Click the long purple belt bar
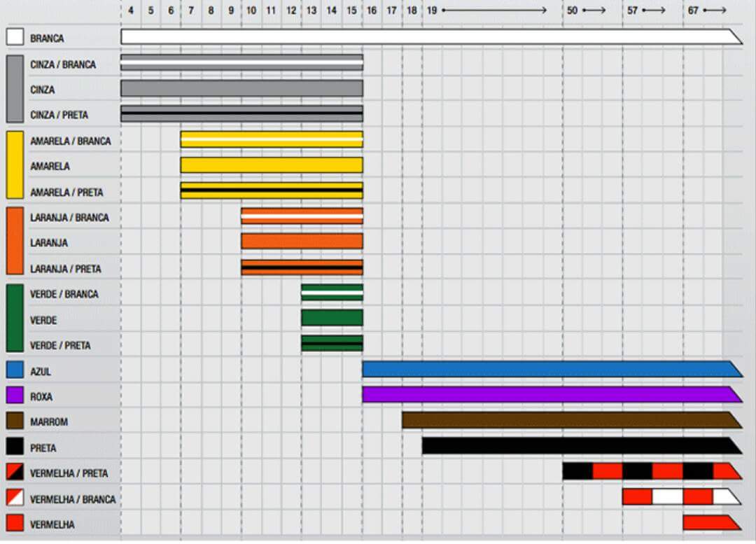Screen dimensions: 756x544 (549, 395)
